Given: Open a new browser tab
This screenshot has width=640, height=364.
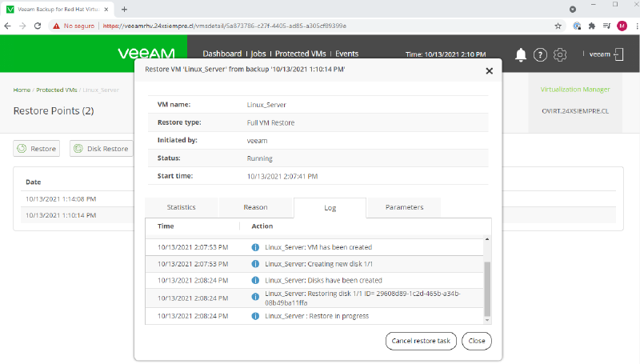Looking at the screenshot, I should click(125, 9).
